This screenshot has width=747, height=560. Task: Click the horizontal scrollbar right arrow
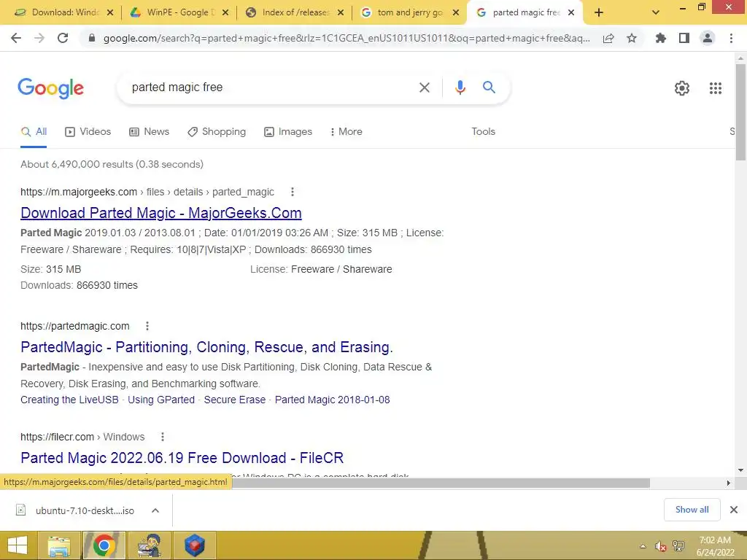(x=728, y=483)
